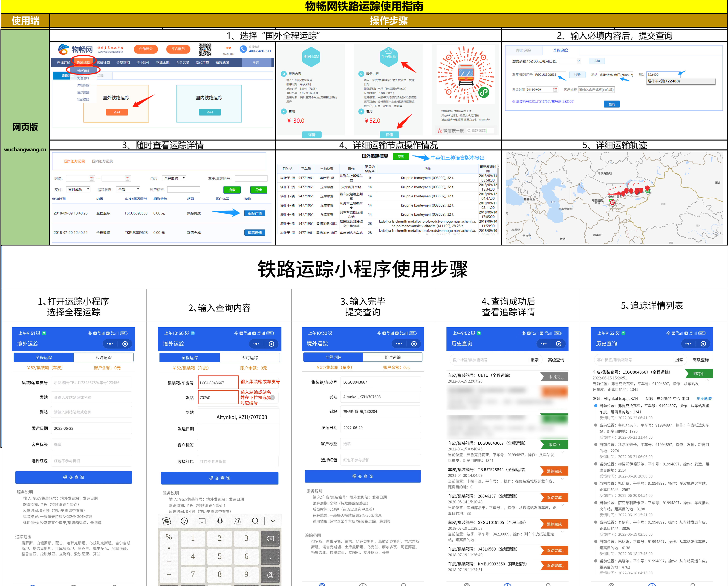Click the 车皮/集装箱号 field with FSCU6390538
Screen dimensions: 728x586
point(550,75)
